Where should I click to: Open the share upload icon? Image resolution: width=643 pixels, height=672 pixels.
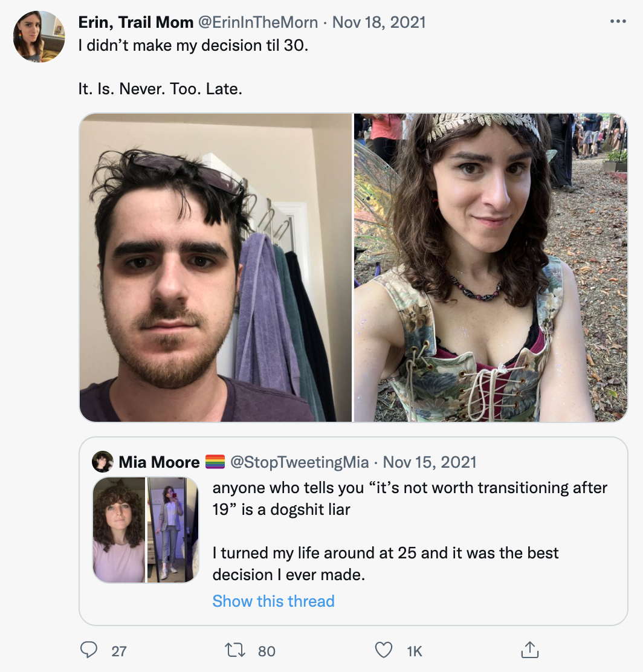[x=529, y=650]
